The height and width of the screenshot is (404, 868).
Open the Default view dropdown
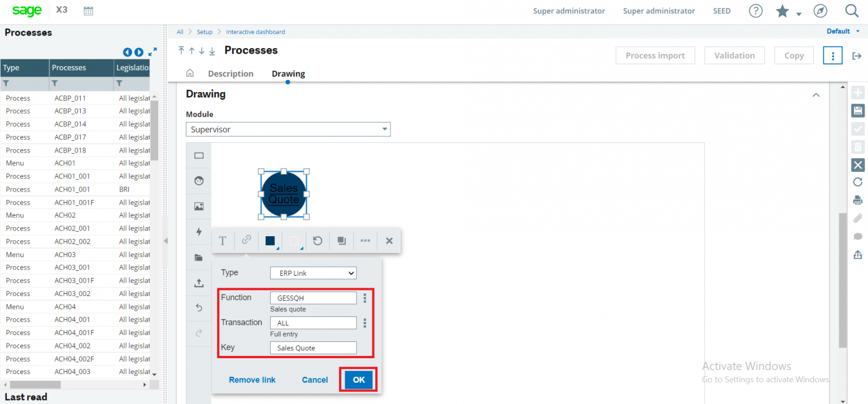pyautogui.click(x=843, y=31)
